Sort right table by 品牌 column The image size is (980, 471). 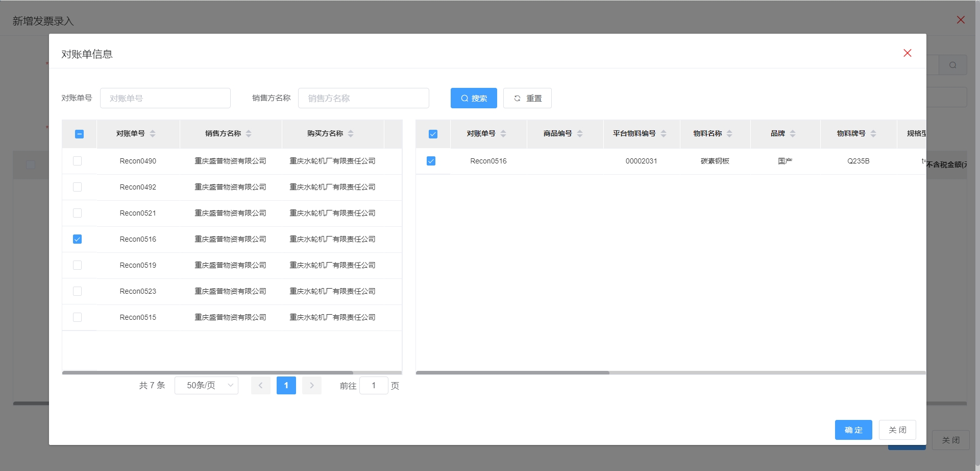pos(793,134)
